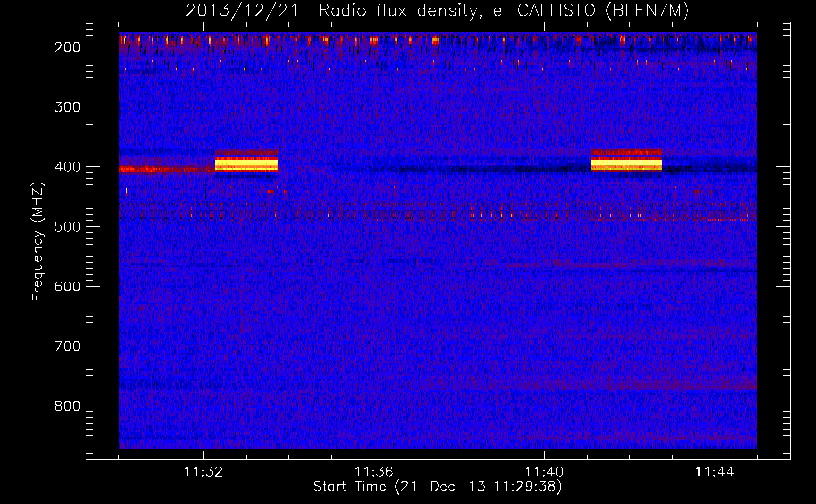Click the 500 frequency tick label
Screen dimensions: 816x504
coord(68,227)
